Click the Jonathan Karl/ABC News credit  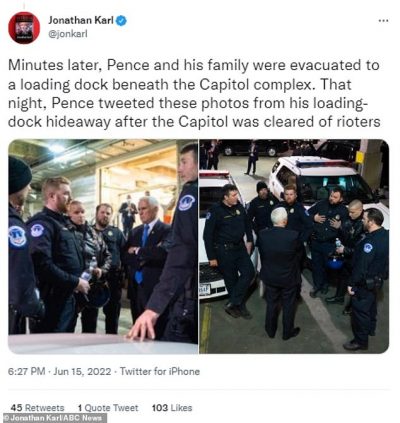53,418
